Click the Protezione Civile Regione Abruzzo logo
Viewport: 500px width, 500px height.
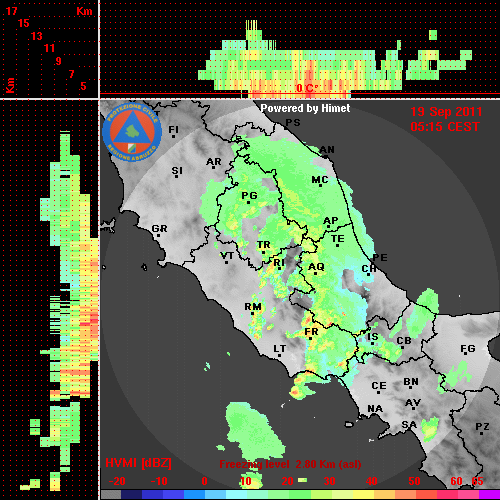(132, 132)
